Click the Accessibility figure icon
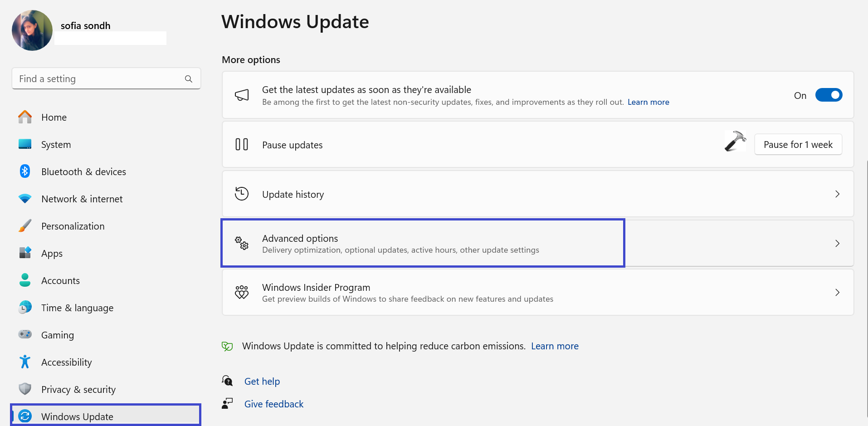 (x=25, y=362)
